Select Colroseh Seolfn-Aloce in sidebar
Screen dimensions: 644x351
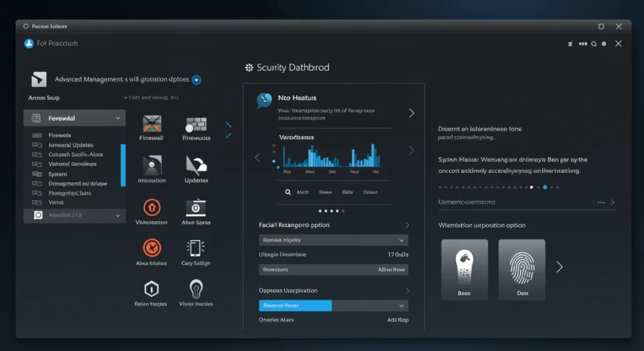(x=76, y=155)
